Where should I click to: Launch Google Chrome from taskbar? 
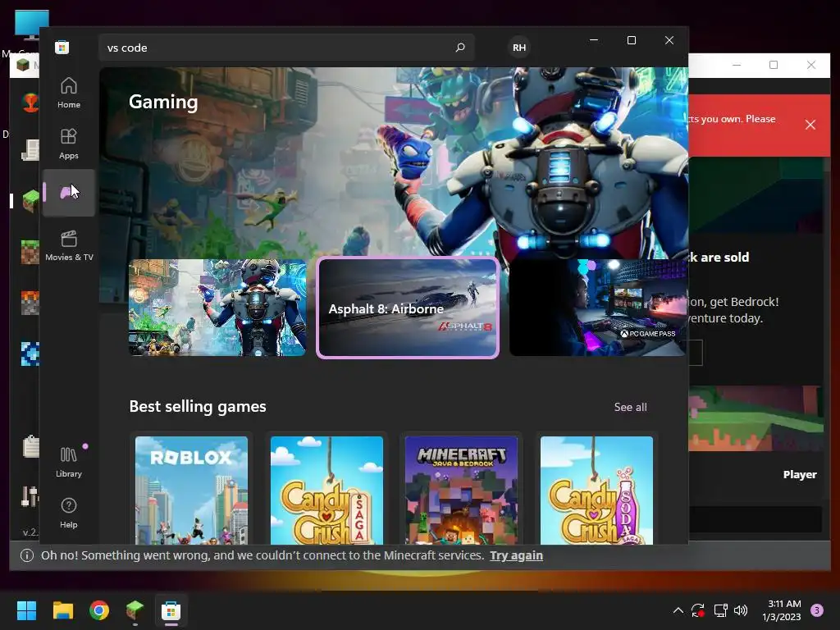point(99,610)
